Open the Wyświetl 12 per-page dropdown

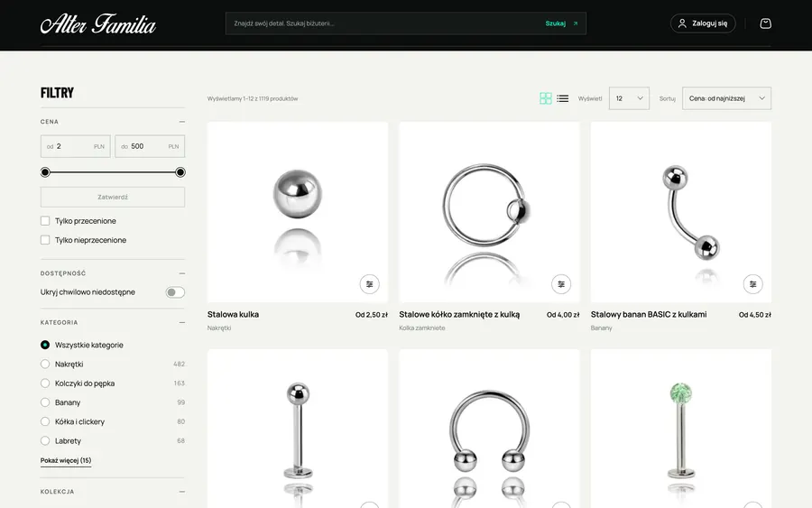(629, 98)
